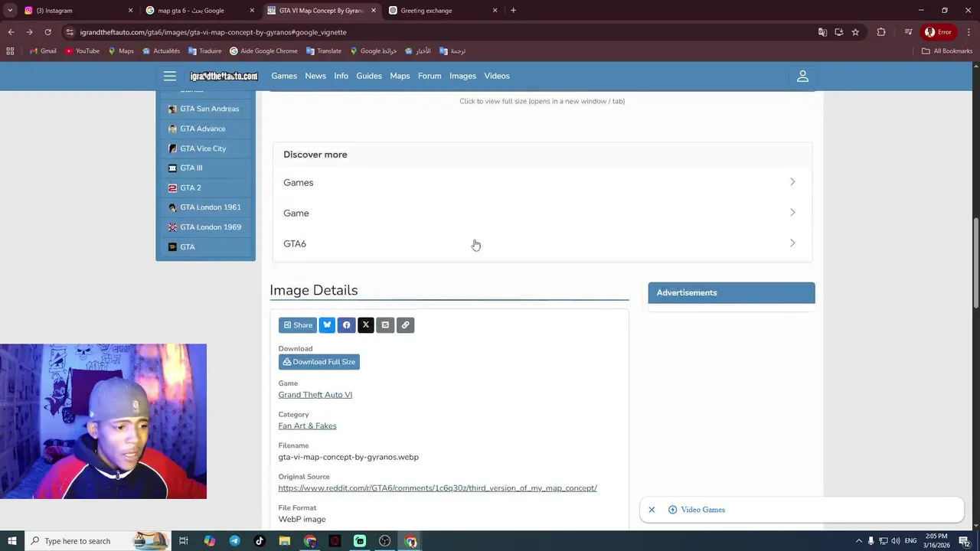Open the Windows Start menu
980x551 pixels.
coord(12,541)
